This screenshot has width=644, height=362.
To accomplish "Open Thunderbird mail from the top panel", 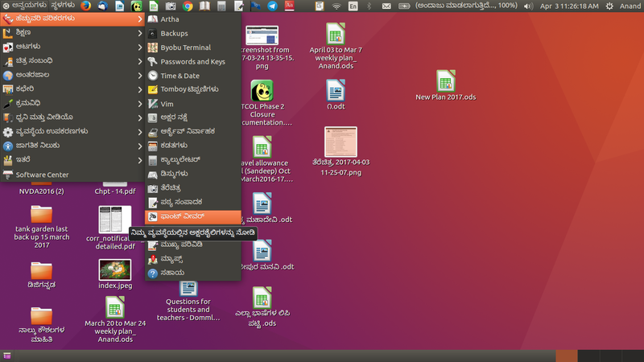I will point(103,6).
